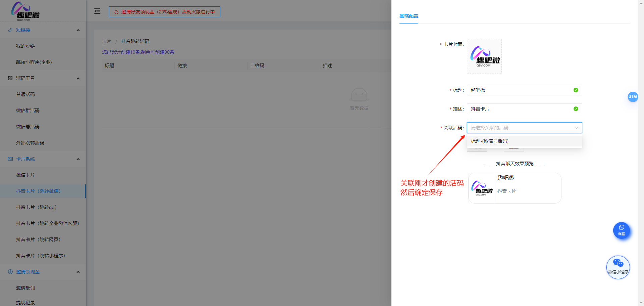Click the 卡片 breadcrumb link
The image size is (644, 306).
tap(107, 41)
